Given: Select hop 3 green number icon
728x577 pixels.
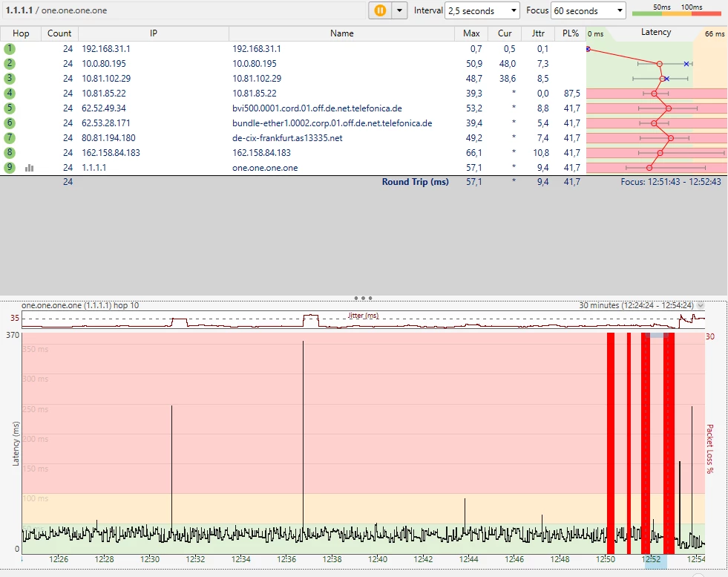Looking at the screenshot, I should click(x=10, y=79).
